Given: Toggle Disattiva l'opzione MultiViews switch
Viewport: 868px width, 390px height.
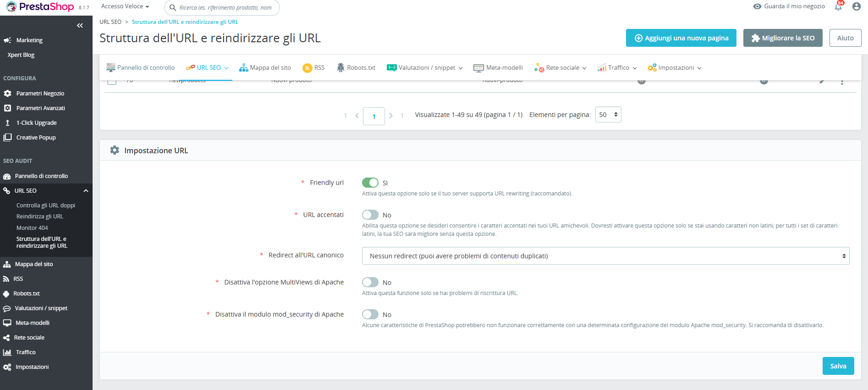Looking at the screenshot, I should coord(370,282).
